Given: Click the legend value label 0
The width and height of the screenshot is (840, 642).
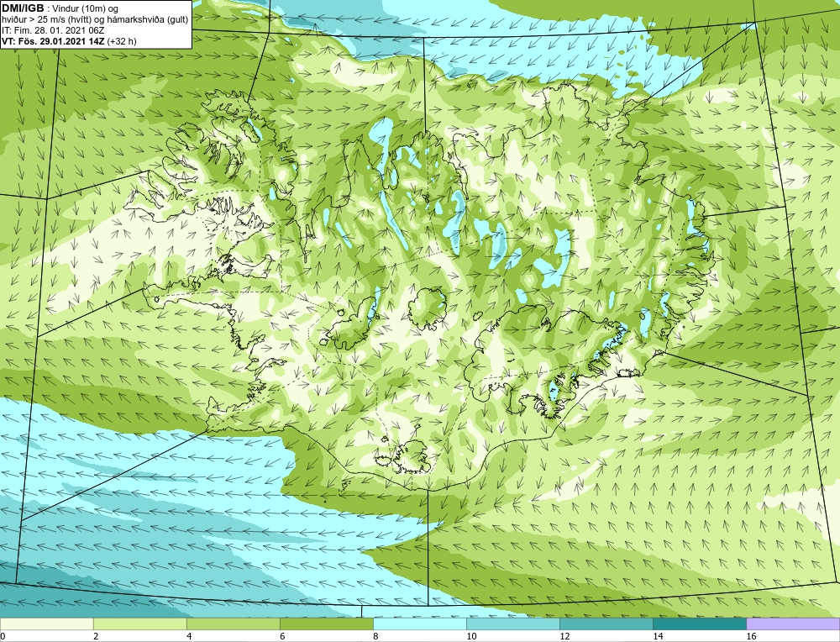Looking at the screenshot, I should [x=3, y=636].
